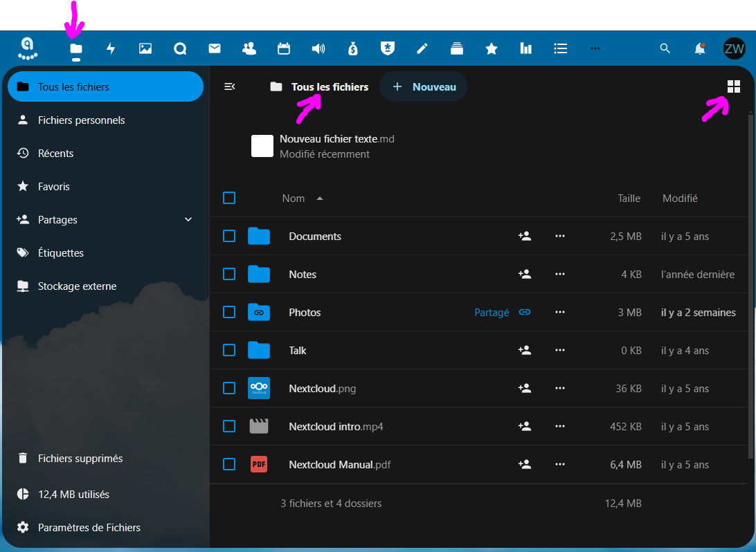756x552 pixels.
Task: Open Récents in the sidebar
Action: coord(55,154)
